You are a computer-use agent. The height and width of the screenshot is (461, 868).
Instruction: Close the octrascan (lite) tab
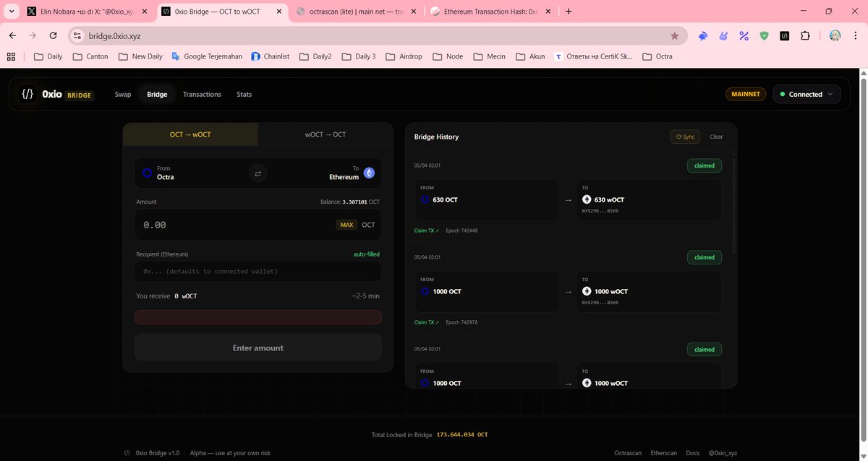click(413, 12)
